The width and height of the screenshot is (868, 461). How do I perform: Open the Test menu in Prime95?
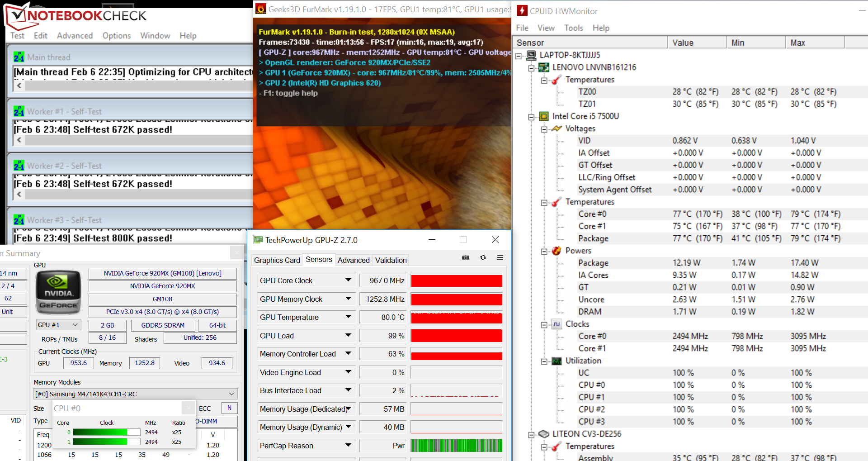(17, 35)
